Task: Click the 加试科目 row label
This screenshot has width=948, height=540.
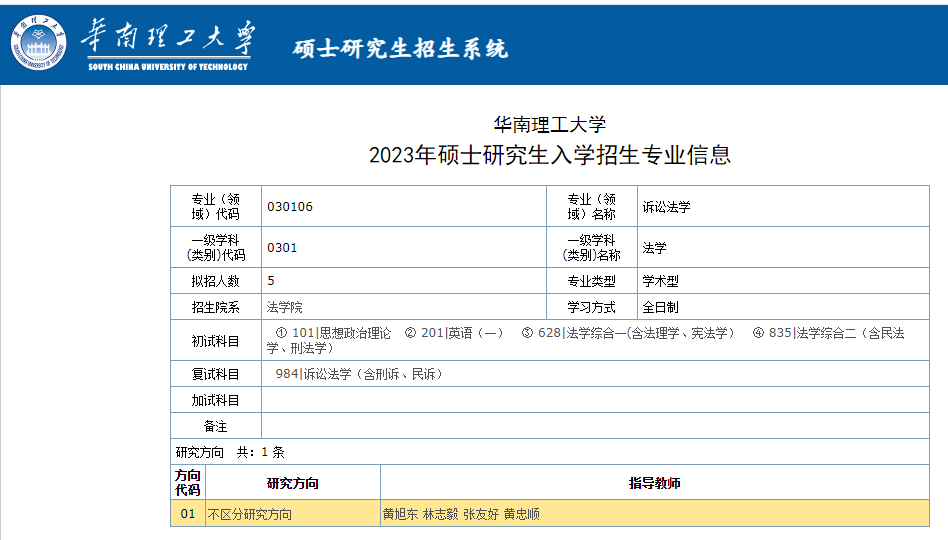Action: click(x=216, y=400)
